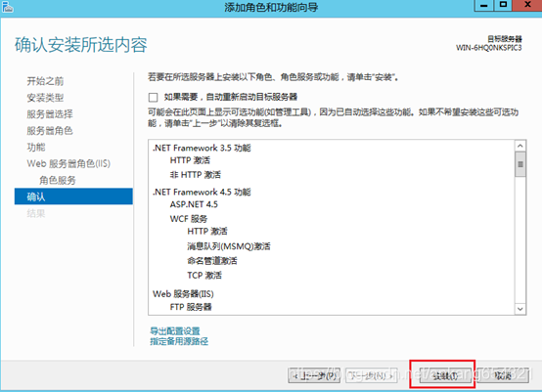Go to 服务器选择 step in sidebar
This screenshot has height=392, width=542.
[x=50, y=114]
